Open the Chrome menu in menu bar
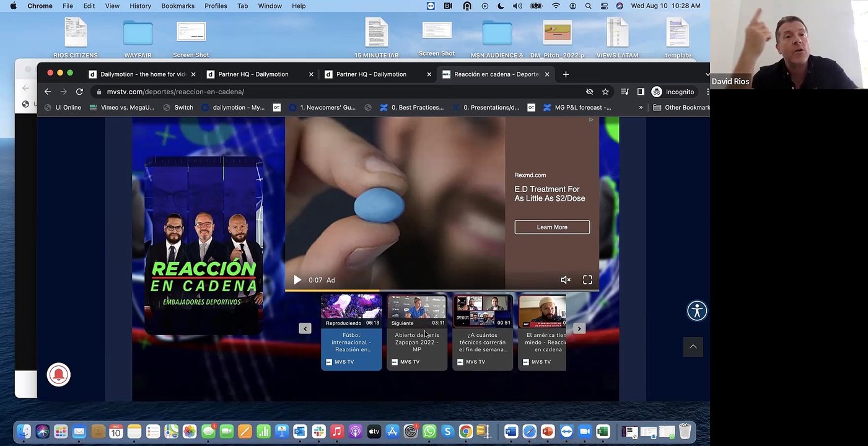Viewport: 868px width, 446px height. tap(40, 6)
